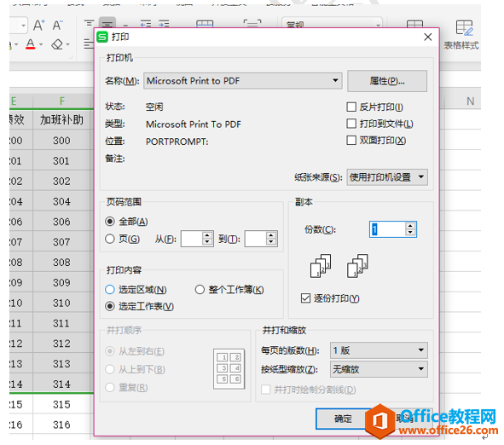Screen dimensions: 504x445
Task: Select the 页(G) page range radio button
Action: click(110, 239)
